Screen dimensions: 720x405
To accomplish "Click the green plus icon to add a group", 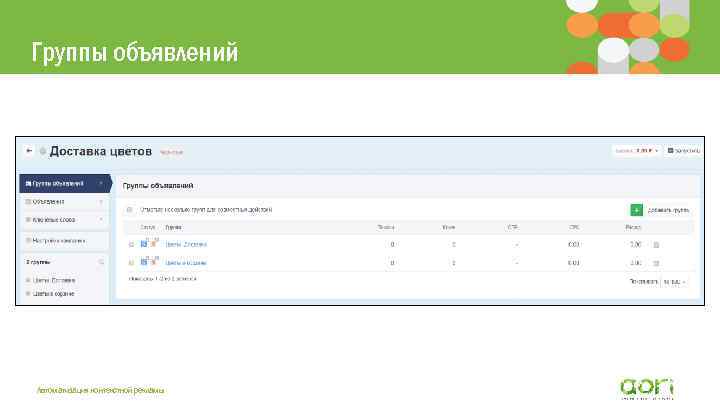I will click(636, 210).
